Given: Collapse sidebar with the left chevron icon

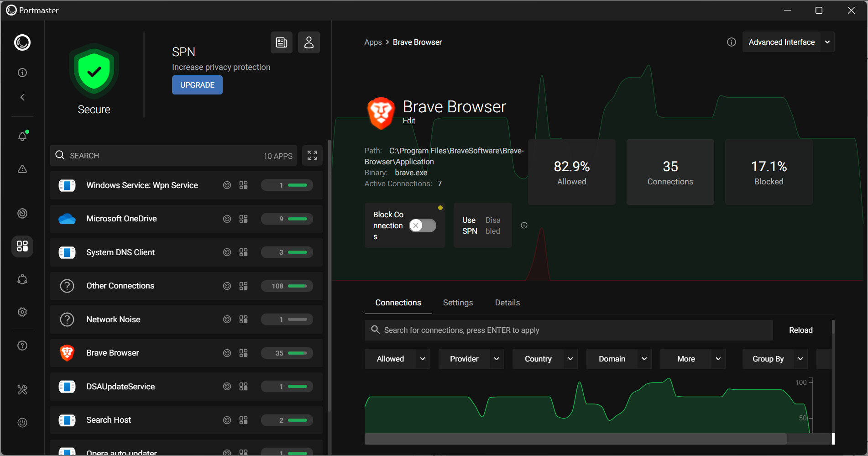Looking at the screenshot, I should coord(22,97).
